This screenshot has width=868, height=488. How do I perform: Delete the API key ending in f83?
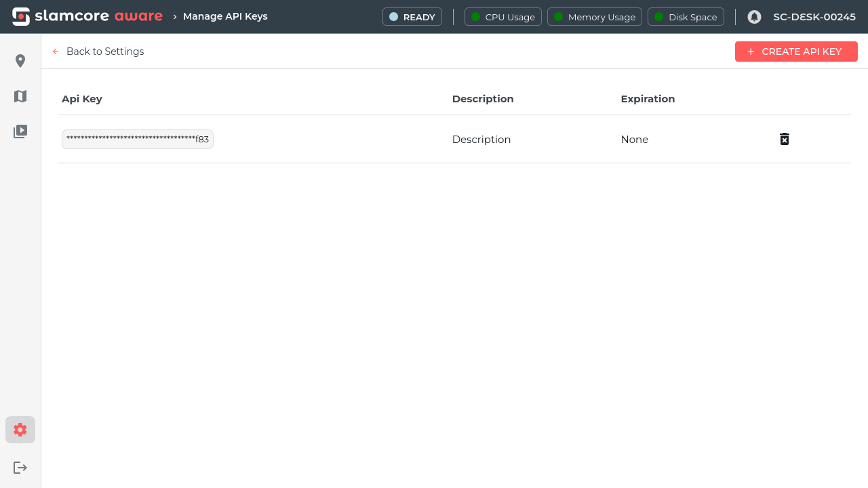(x=785, y=139)
